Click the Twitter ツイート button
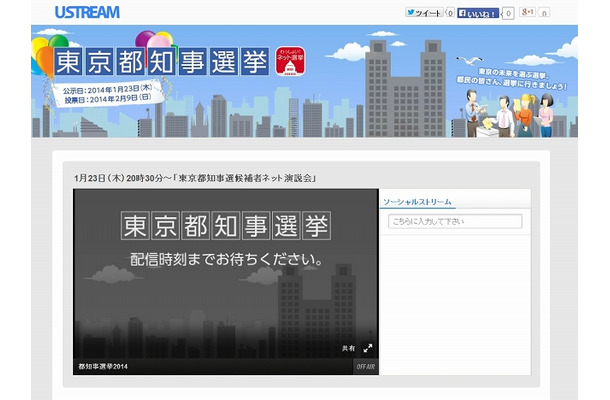This screenshot has width=610, height=400. 424,13
